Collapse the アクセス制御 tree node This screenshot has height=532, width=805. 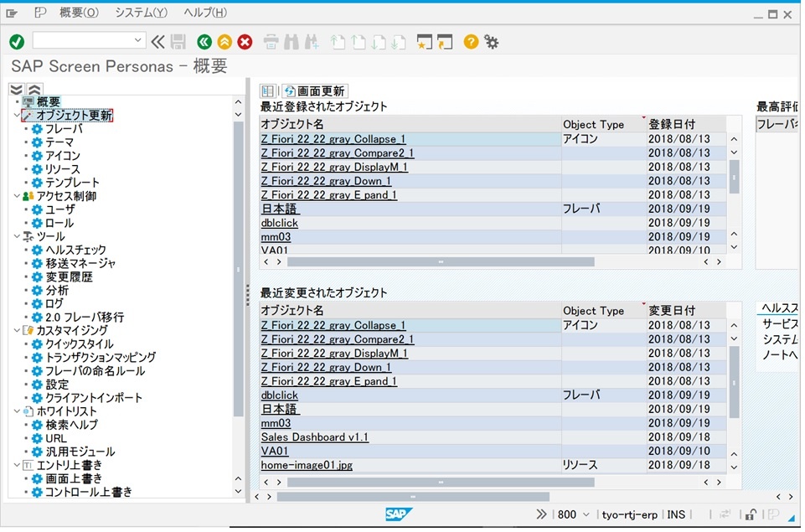point(17,196)
